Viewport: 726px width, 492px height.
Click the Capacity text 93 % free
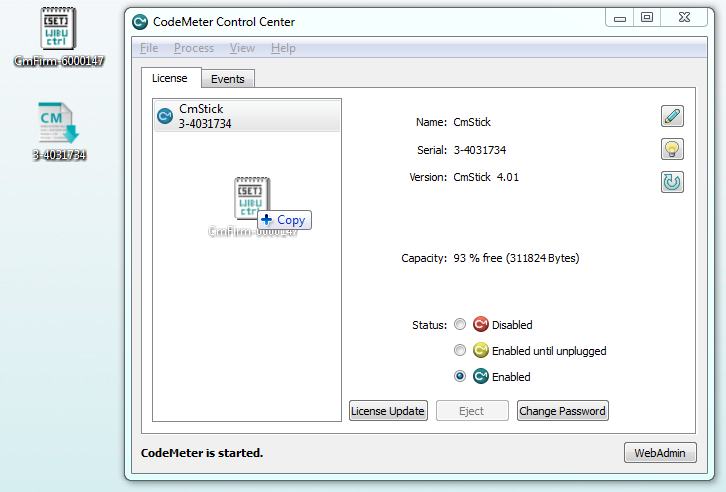pos(516,258)
